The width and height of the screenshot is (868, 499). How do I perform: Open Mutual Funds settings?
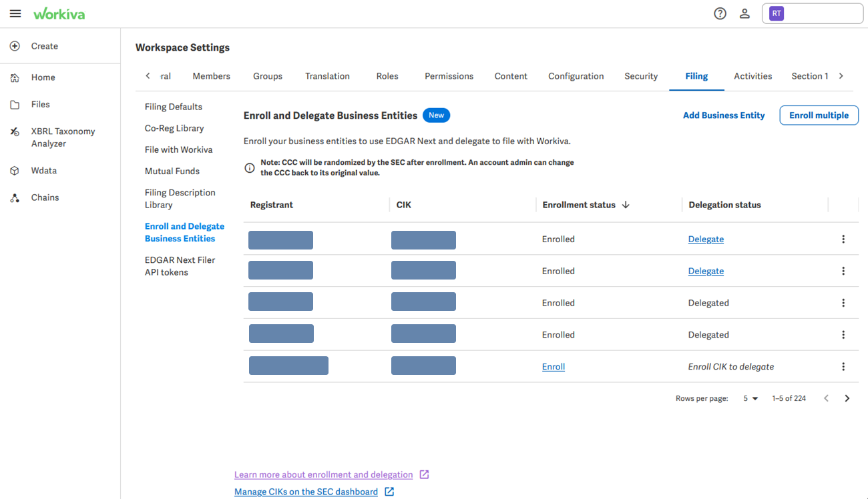point(172,171)
